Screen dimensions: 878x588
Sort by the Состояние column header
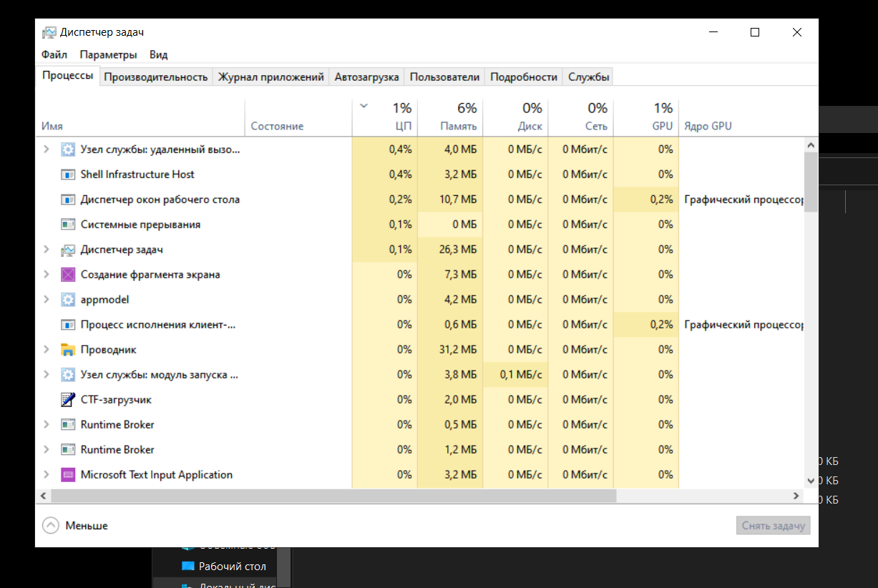298,117
